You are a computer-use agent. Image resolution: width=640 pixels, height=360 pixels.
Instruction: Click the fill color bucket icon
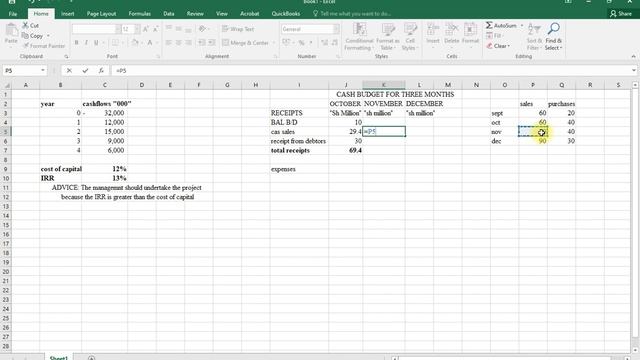[x=135, y=42]
